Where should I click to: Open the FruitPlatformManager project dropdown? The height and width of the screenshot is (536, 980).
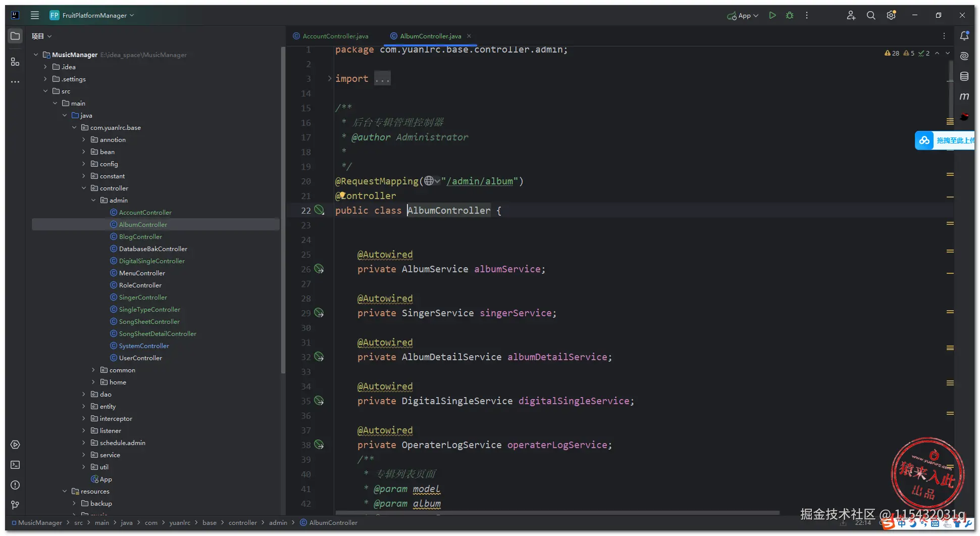(92, 15)
